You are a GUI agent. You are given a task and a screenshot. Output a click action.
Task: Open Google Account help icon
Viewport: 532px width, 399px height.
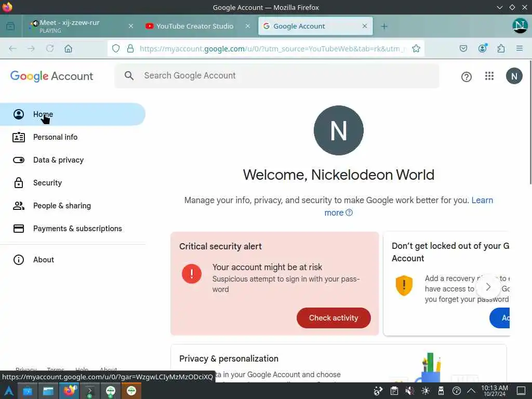(466, 77)
